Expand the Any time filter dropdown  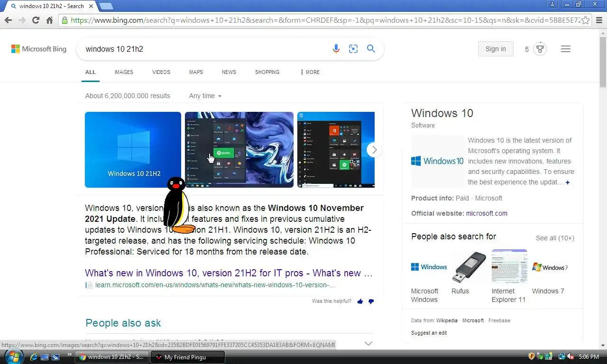click(x=205, y=96)
